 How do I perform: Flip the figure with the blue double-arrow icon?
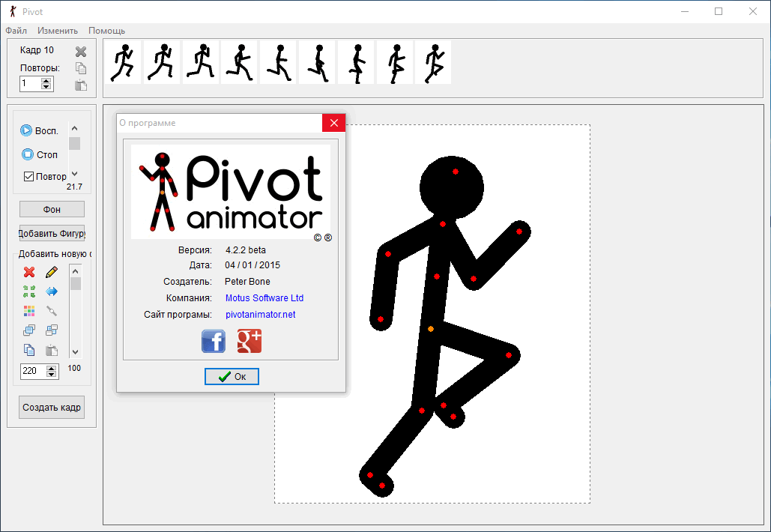(52, 291)
